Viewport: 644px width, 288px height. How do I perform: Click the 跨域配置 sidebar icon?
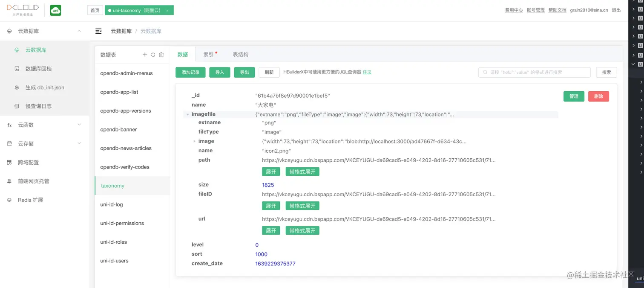(x=9, y=163)
